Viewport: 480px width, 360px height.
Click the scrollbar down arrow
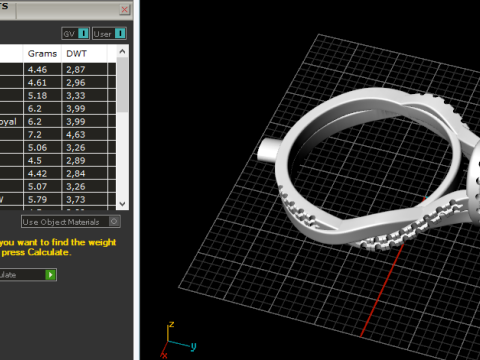(122, 204)
